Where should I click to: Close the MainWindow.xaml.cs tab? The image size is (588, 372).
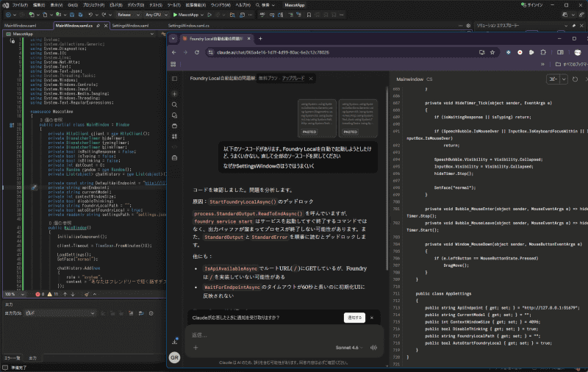coord(106,26)
